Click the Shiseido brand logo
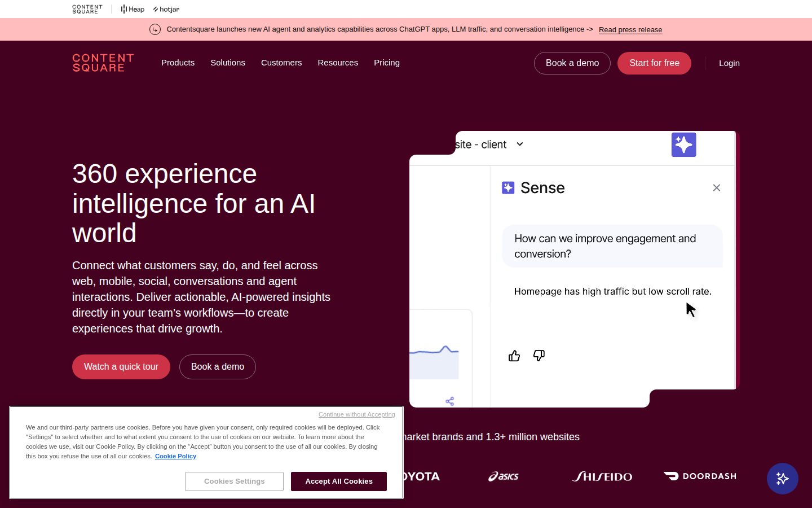812x508 pixels. point(602,476)
